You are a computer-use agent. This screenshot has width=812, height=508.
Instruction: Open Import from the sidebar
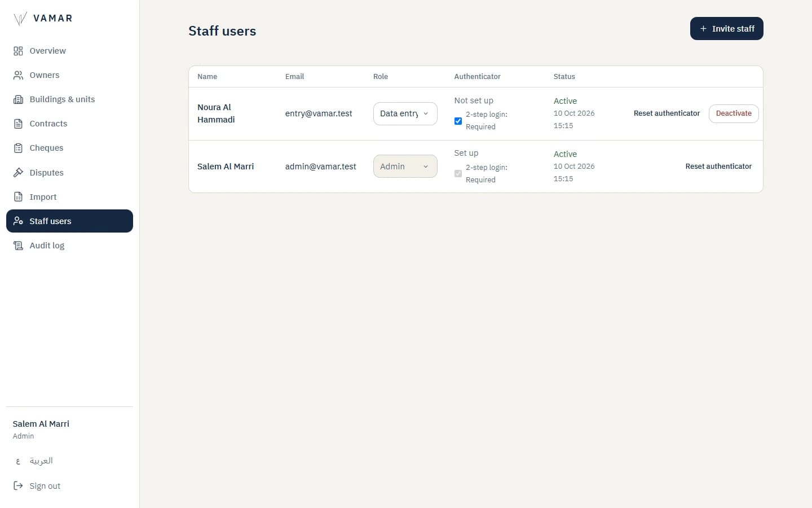[69, 197]
